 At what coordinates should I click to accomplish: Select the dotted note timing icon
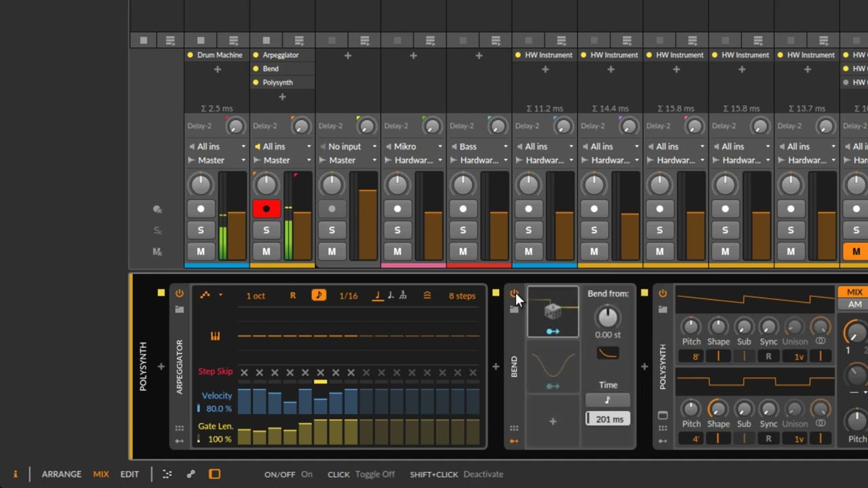pos(391,295)
